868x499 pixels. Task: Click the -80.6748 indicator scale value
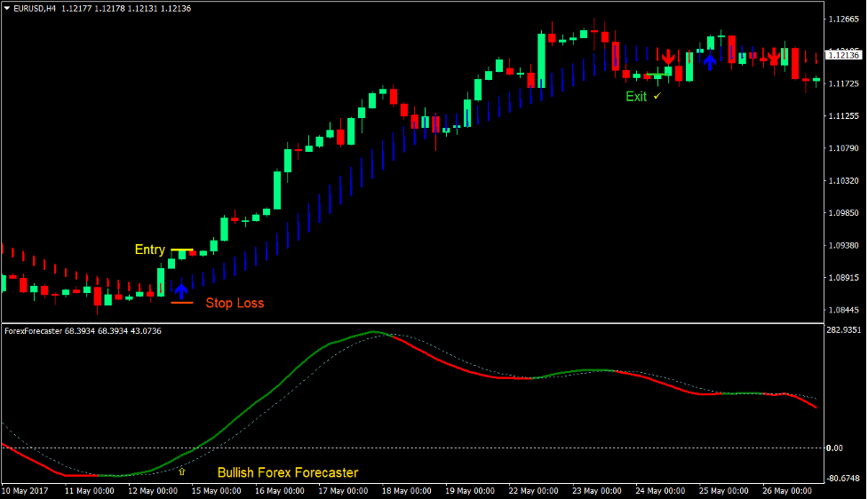844,478
